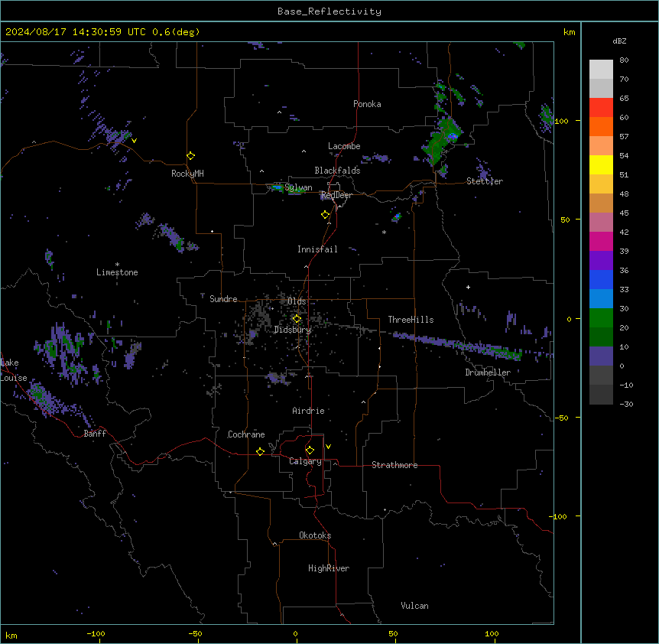Click the Lake Louise label
659x644 pixels.
coord(14,370)
